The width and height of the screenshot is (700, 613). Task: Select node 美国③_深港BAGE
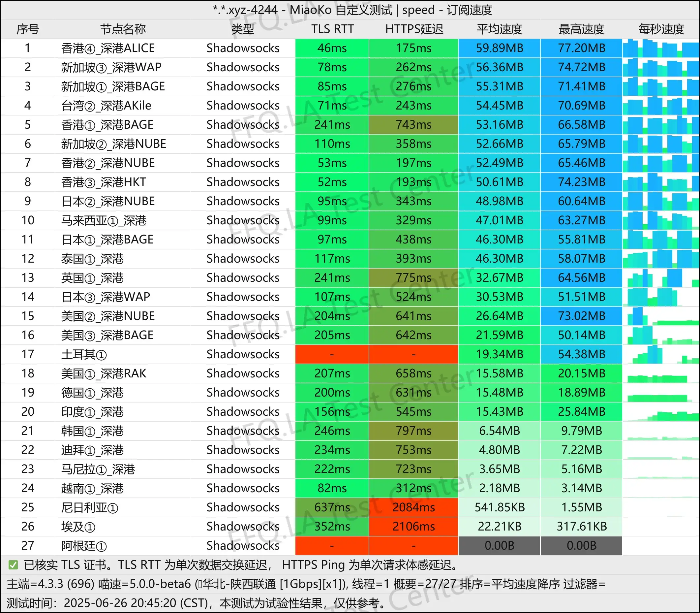(107, 335)
